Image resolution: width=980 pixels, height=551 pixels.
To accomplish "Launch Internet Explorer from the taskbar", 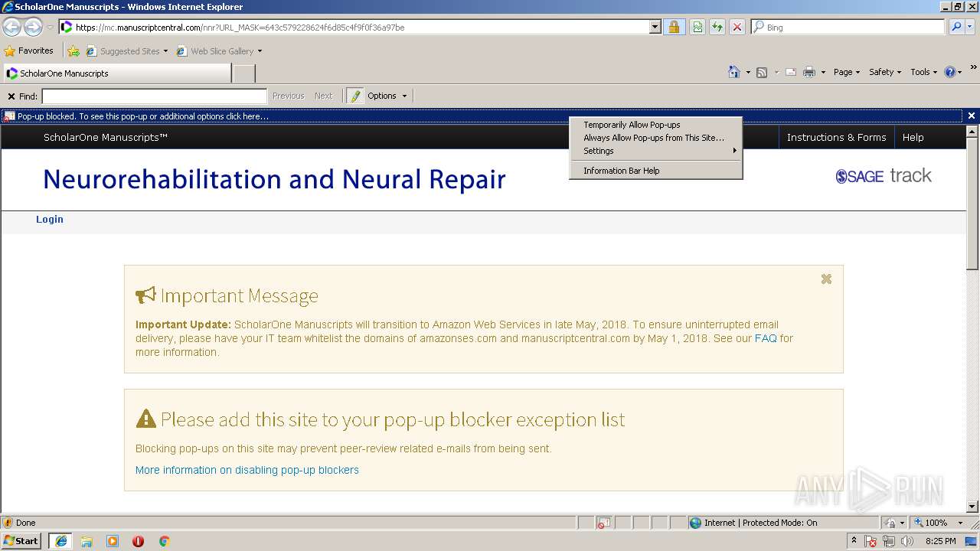I will point(60,541).
